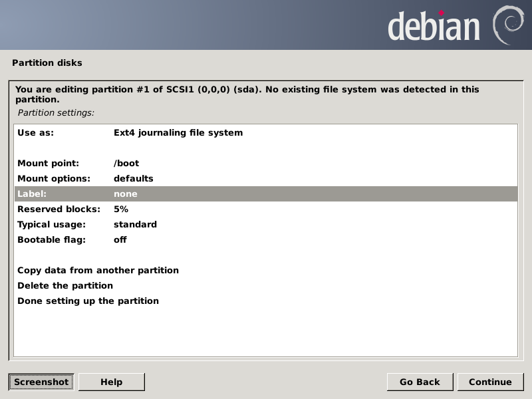Click the Go Back button
Image resolution: width=532 pixels, height=399 pixels.
point(420,382)
